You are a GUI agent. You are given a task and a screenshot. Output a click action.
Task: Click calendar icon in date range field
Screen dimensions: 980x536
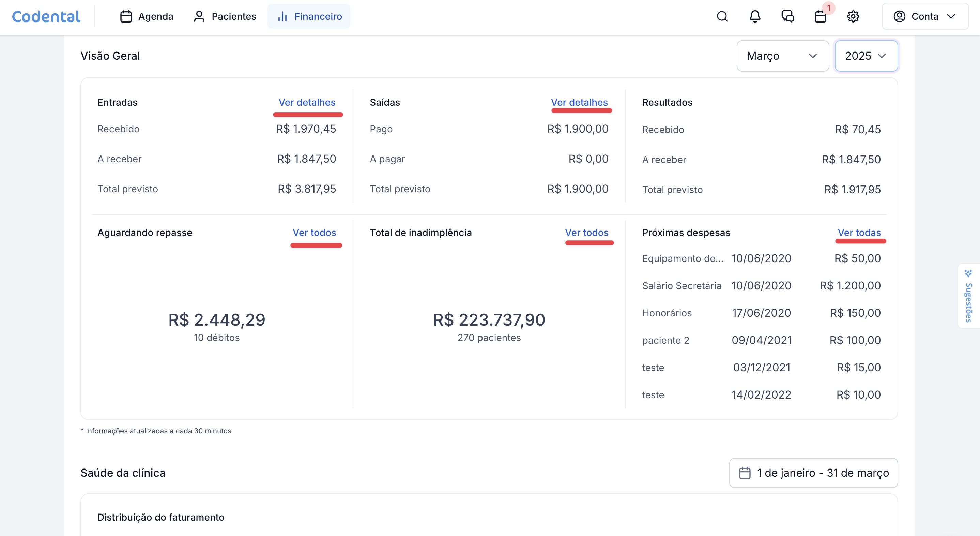745,473
